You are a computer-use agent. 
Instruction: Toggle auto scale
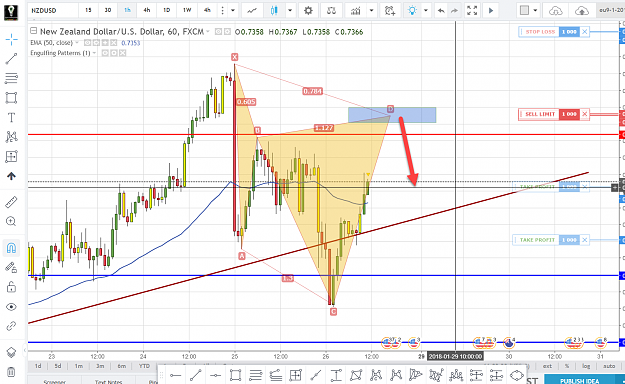[x=609, y=366]
